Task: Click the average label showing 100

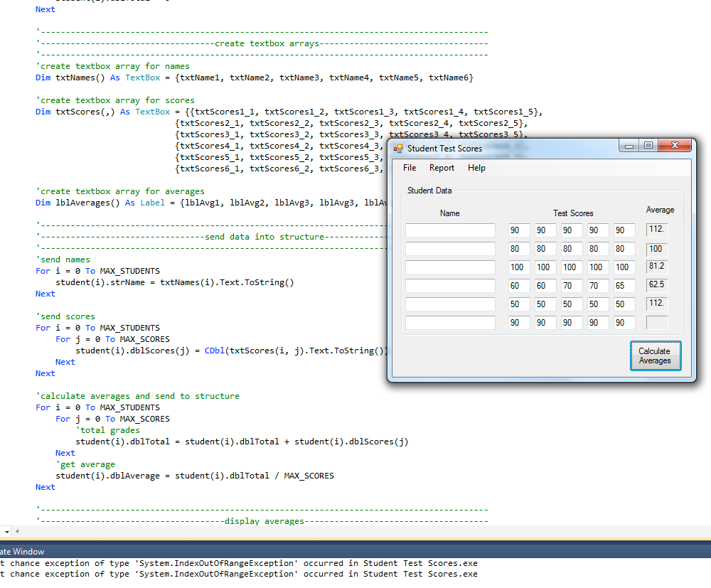Action: pyautogui.click(x=657, y=249)
